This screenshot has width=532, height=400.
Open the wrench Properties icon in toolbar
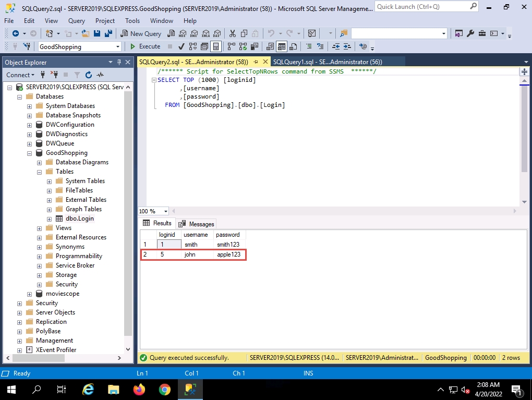click(x=470, y=33)
